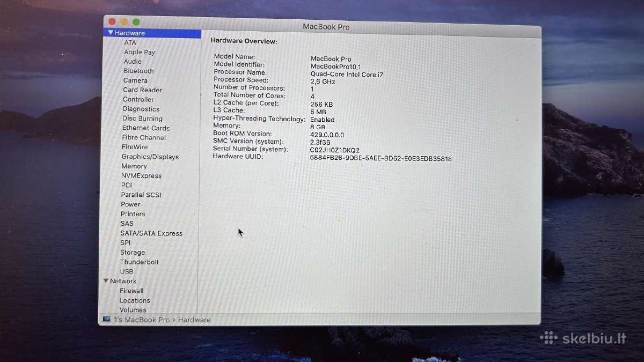Select Ethernet Cards in the sidebar
The width and height of the screenshot is (644, 362).
tap(145, 128)
